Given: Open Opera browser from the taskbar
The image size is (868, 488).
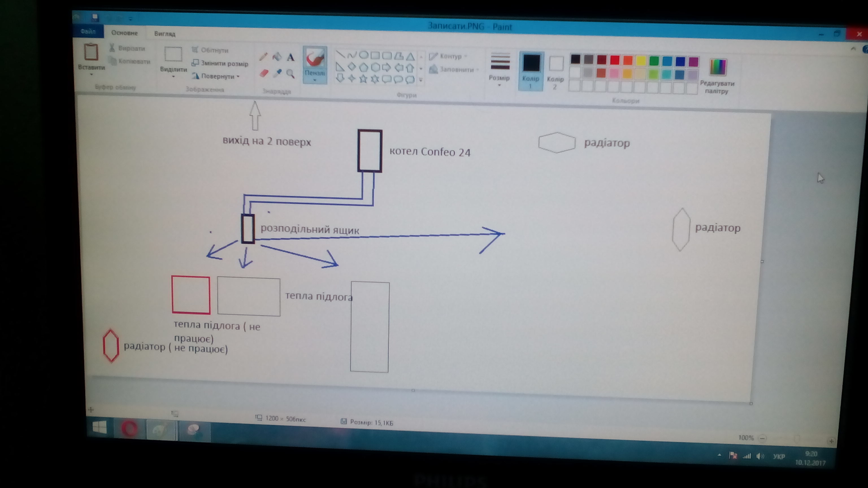Looking at the screenshot, I should click(129, 429).
